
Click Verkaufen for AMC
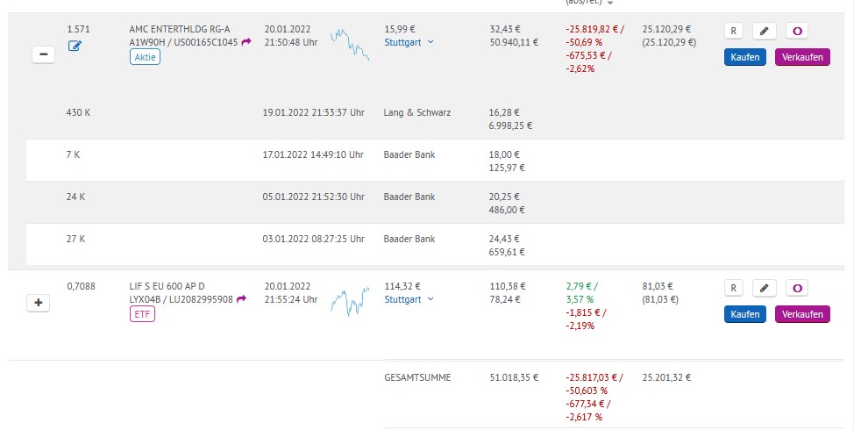point(802,57)
